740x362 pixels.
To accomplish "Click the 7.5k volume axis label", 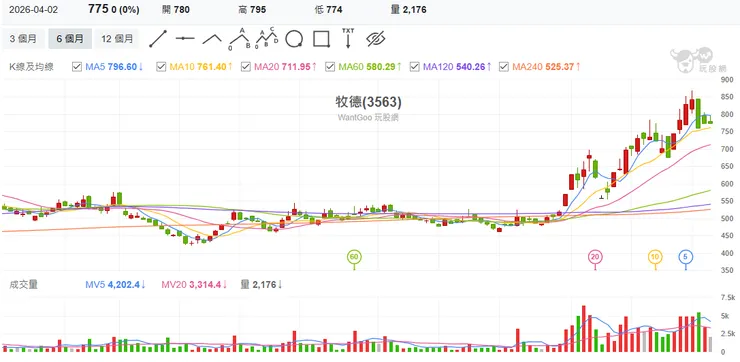I will (x=728, y=297).
